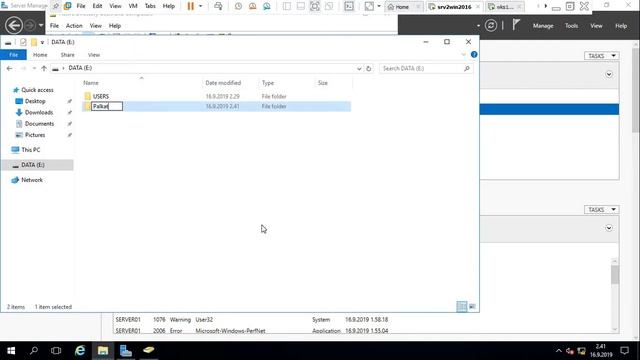Open VMware Edit menu
The height and width of the screenshot is (360, 640).
click(x=97, y=6)
